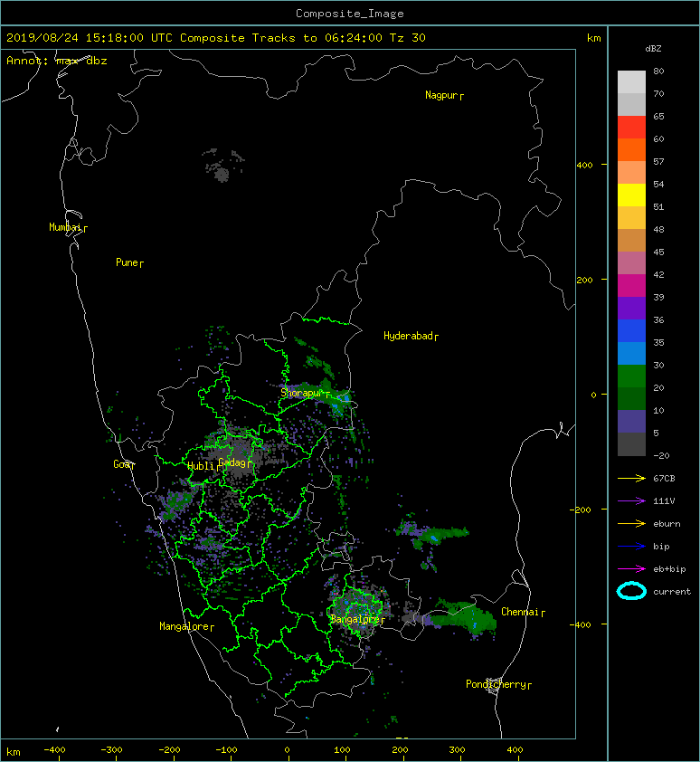Pick the royal blue colour swatch
The height and width of the screenshot is (762, 700).
(x=631, y=331)
